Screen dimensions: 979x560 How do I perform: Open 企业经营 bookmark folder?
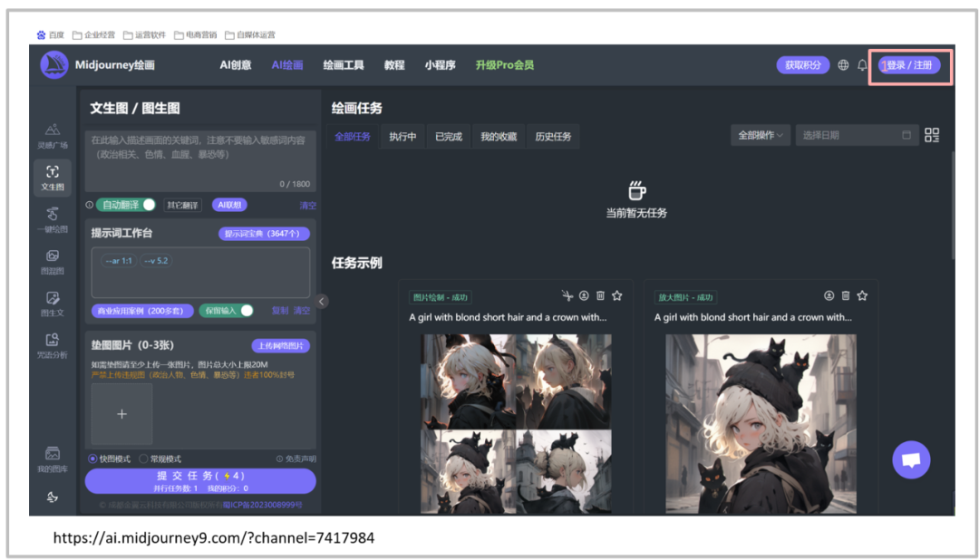pos(93,35)
